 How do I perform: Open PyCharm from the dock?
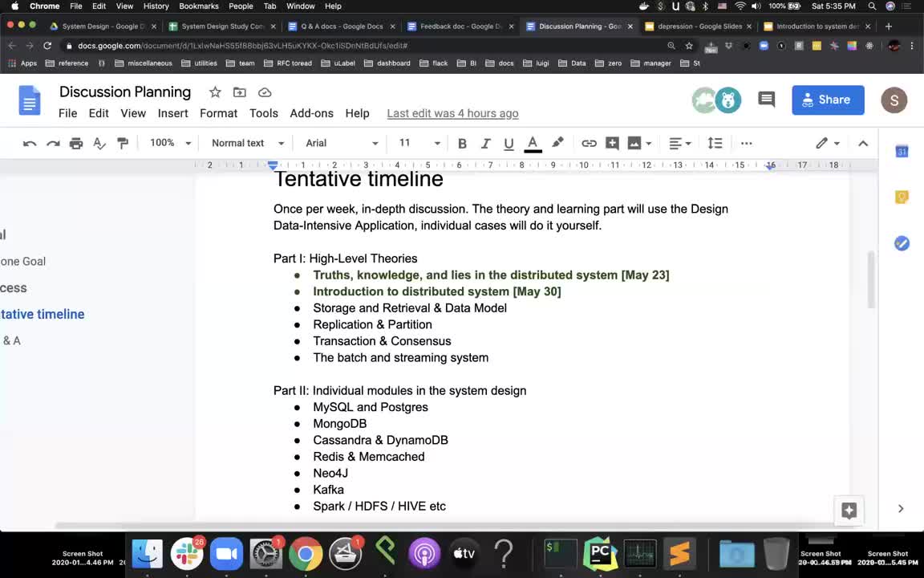[600, 554]
